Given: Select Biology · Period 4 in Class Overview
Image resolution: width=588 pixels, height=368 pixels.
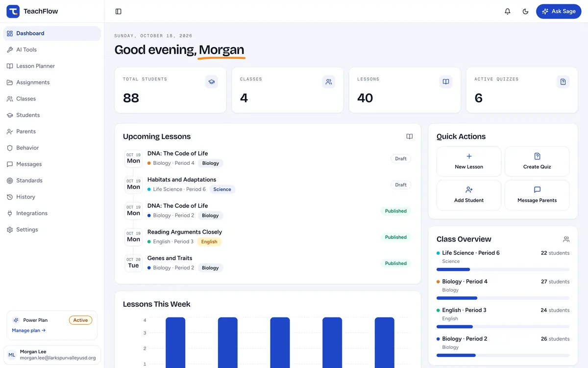Looking at the screenshot, I should pyautogui.click(x=465, y=282).
